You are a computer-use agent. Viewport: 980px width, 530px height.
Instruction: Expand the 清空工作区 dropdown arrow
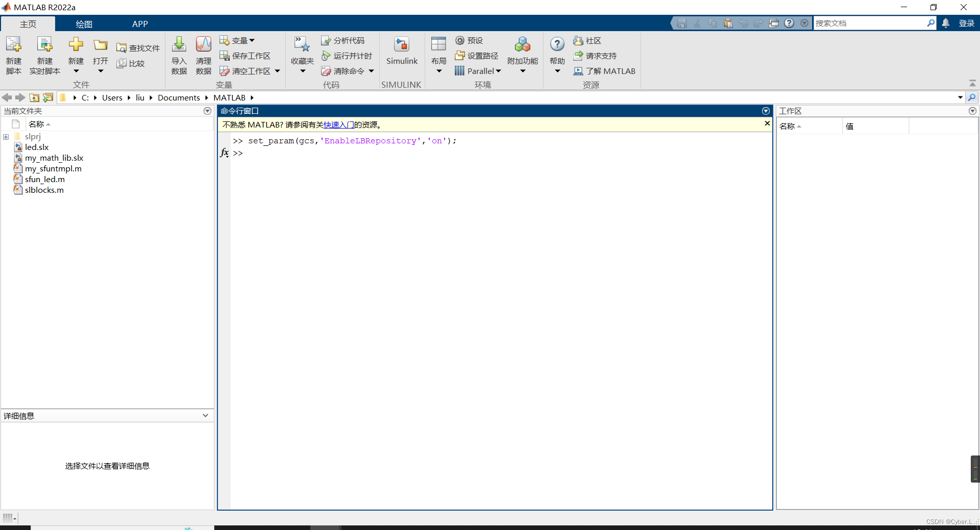pos(278,71)
